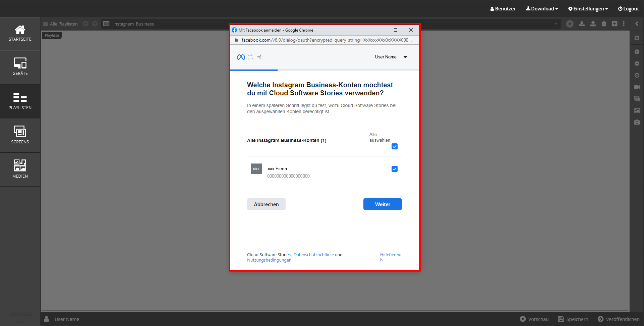Image resolution: width=644 pixels, height=326 pixels.
Task: Open the camera icon in right sidebar
Action: [637, 123]
